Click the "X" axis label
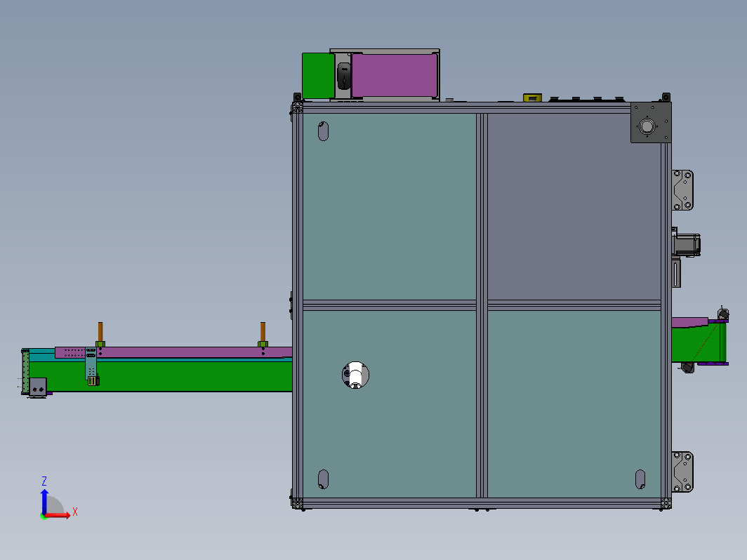This screenshot has width=747, height=560. coord(75,512)
